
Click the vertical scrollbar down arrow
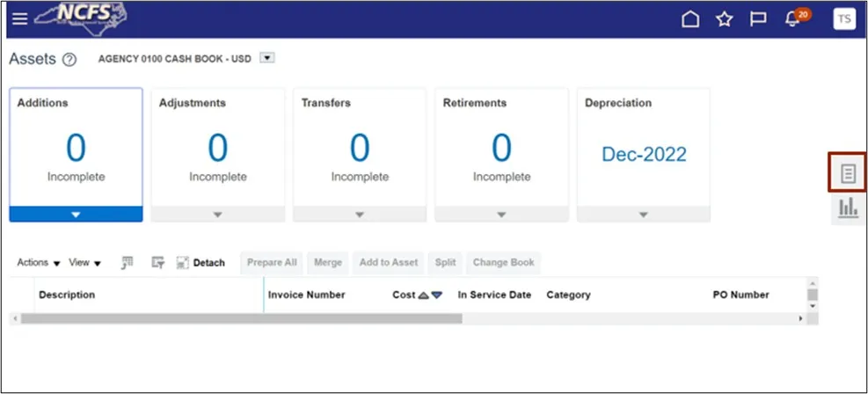coord(812,305)
